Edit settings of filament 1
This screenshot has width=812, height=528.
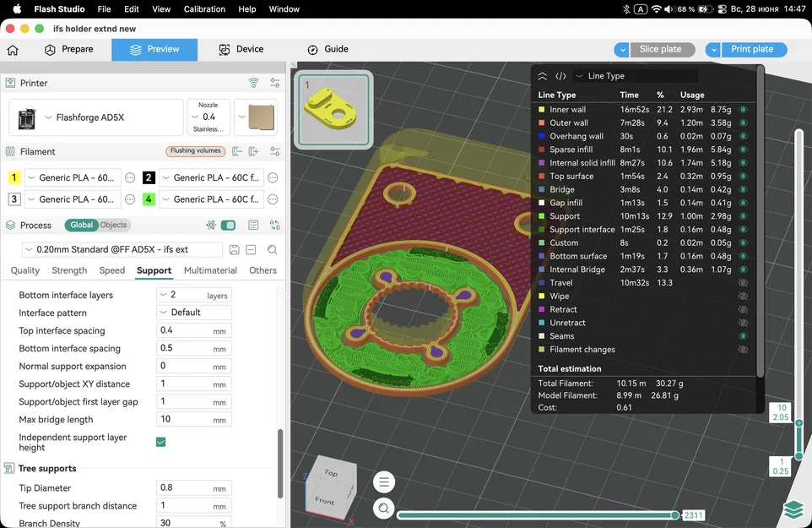click(131, 177)
